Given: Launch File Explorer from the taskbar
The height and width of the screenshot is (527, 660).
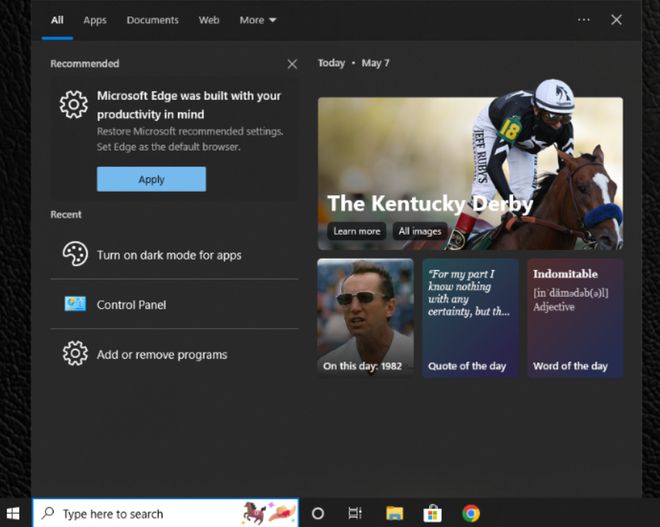Looking at the screenshot, I should pos(394,513).
